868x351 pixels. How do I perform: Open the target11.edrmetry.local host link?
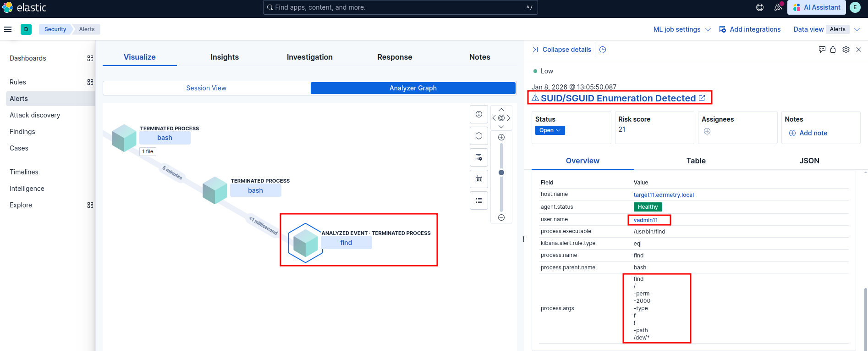coord(664,195)
